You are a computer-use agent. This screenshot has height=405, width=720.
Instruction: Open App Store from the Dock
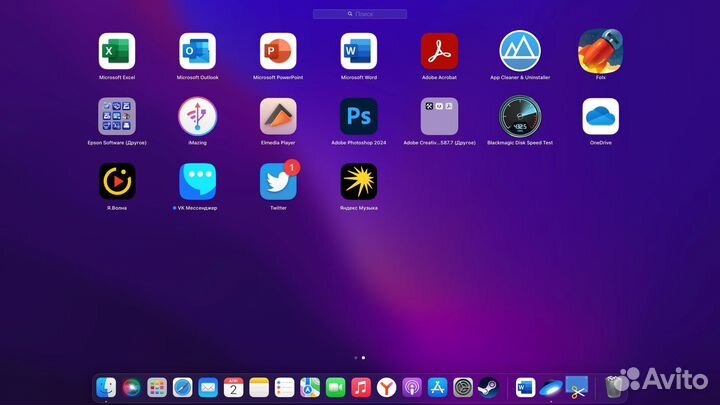pos(438,388)
